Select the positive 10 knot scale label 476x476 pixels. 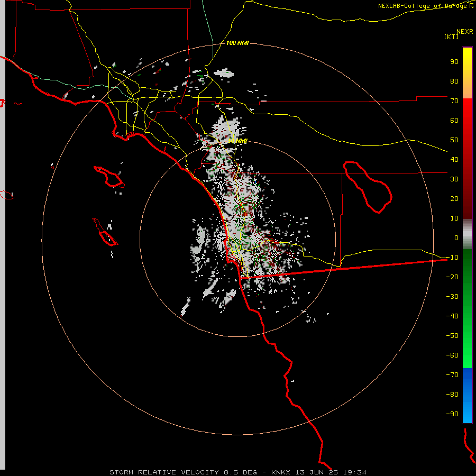(454, 218)
